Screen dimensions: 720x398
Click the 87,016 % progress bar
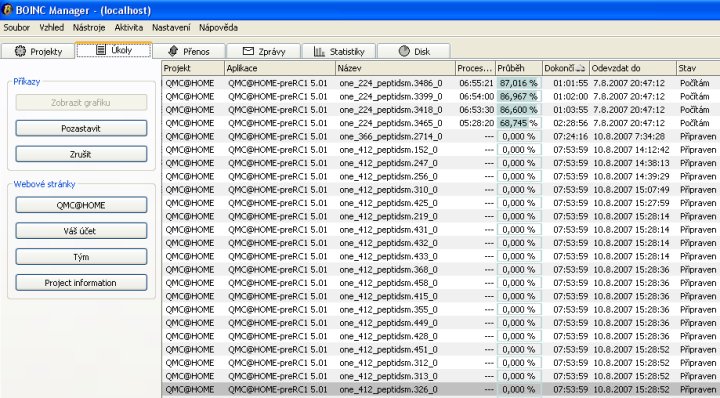click(519, 83)
